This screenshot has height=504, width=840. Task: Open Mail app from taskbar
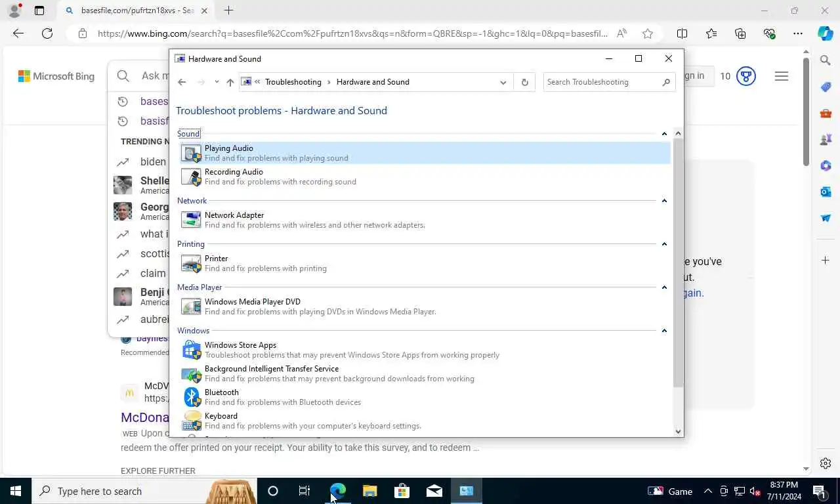pos(434,491)
